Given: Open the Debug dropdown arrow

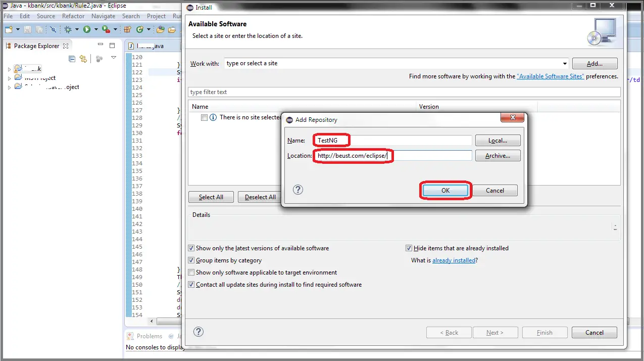Looking at the screenshot, I should (77, 30).
